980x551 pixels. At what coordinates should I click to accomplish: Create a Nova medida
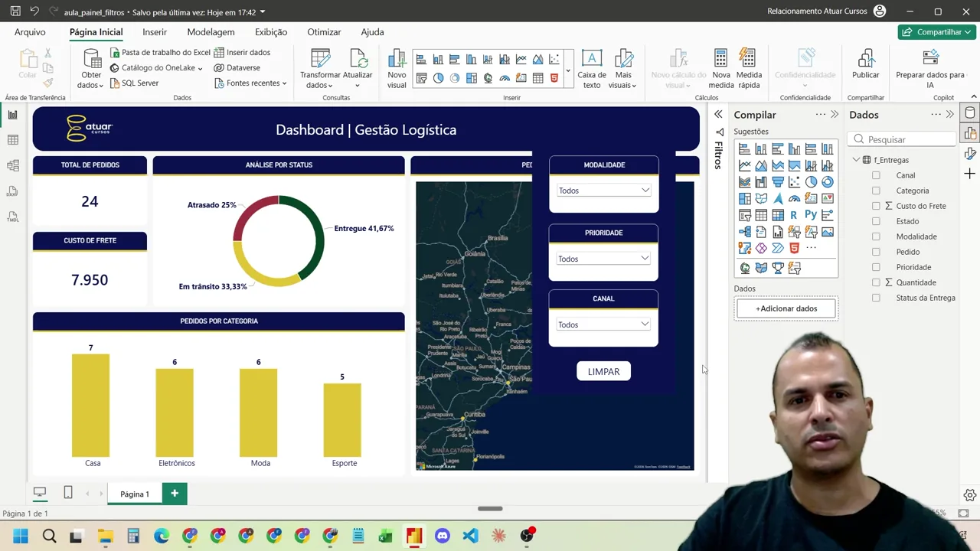[x=720, y=69]
